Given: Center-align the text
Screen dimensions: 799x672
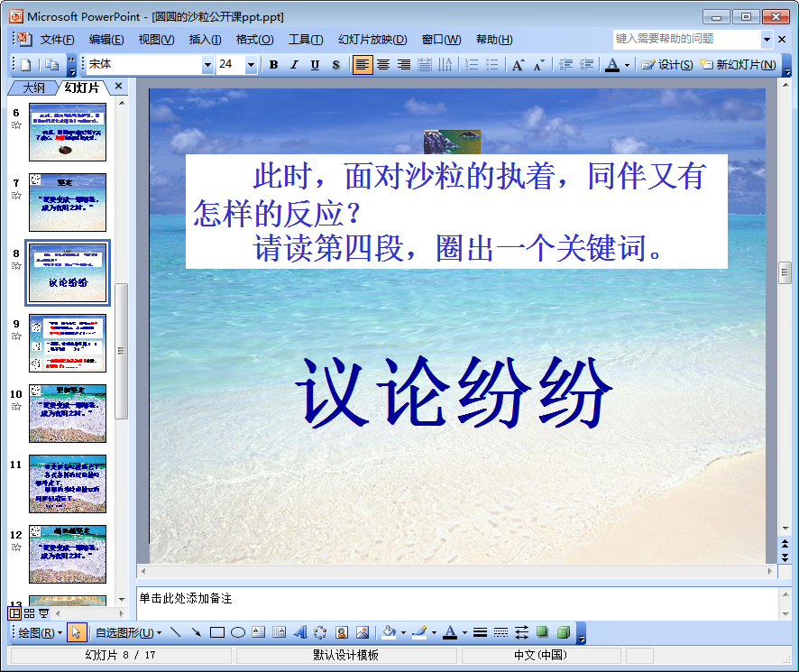Looking at the screenshot, I should [x=383, y=65].
